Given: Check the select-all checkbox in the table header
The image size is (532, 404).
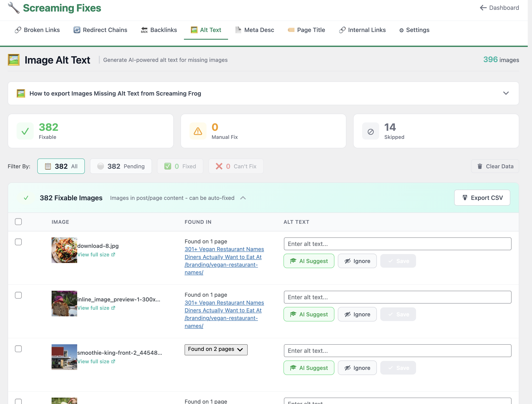Looking at the screenshot, I should (x=18, y=221).
